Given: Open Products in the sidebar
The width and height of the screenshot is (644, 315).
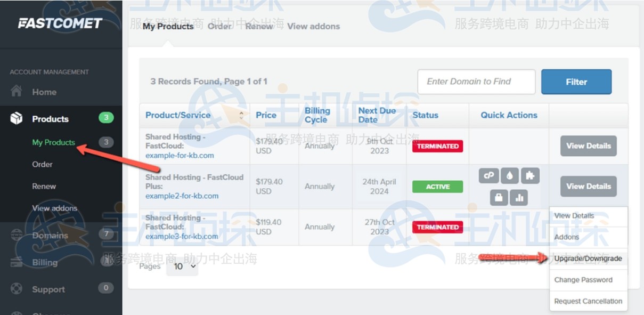Looking at the screenshot, I should (50, 119).
